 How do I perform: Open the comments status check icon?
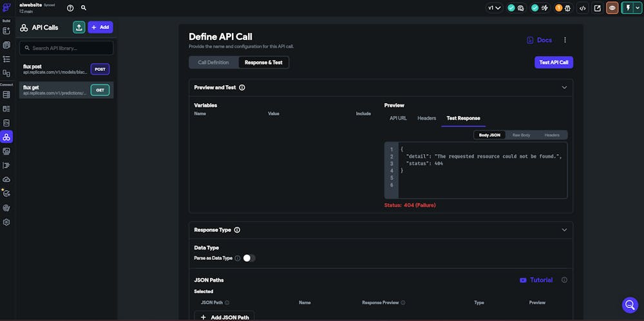pyautogui.click(x=516, y=8)
